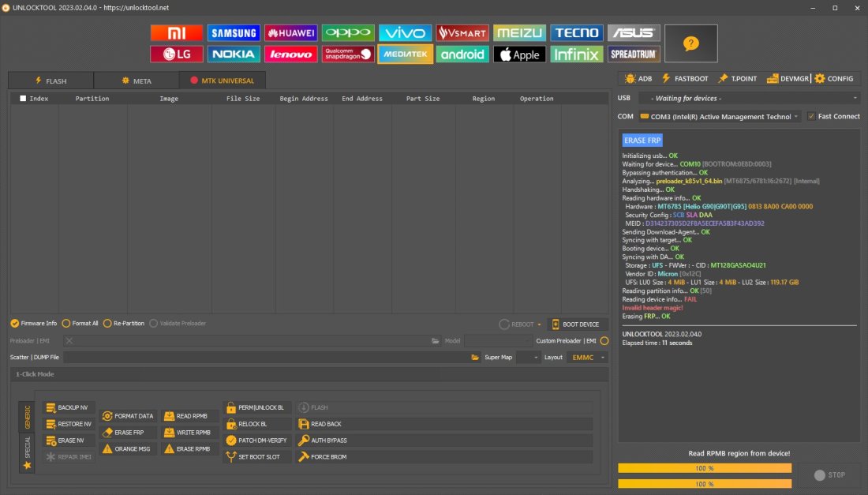Open the Fastboot tools

click(x=685, y=79)
